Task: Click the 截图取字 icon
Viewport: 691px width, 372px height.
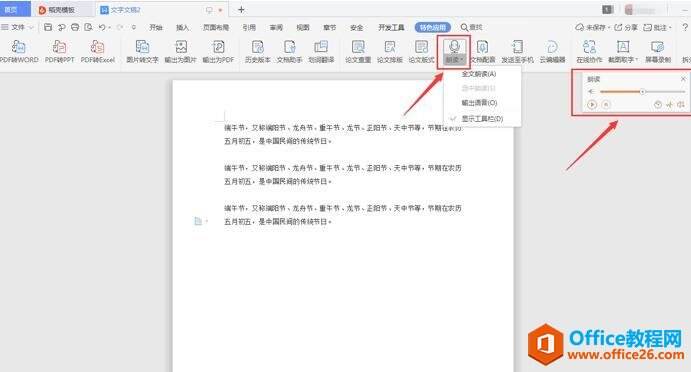Action: [x=622, y=47]
